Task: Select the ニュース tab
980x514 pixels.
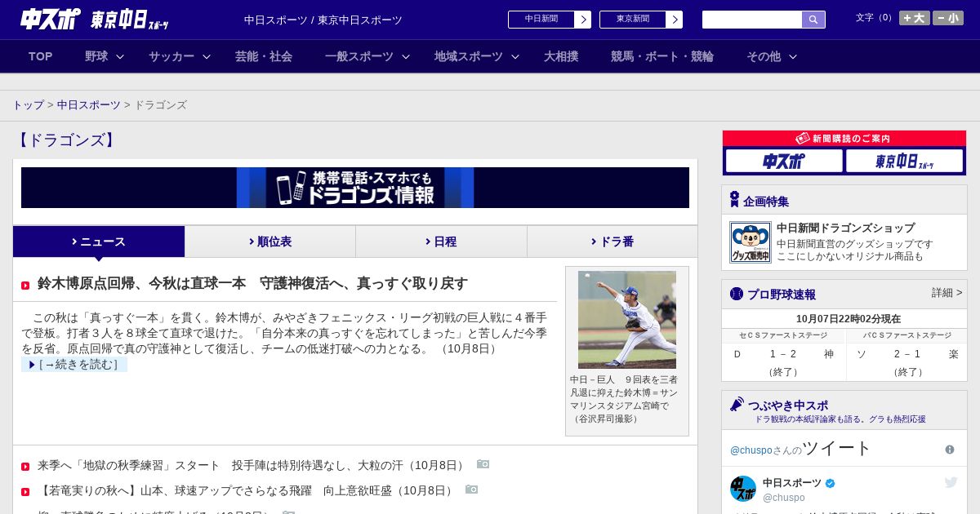Action: click(99, 241)
